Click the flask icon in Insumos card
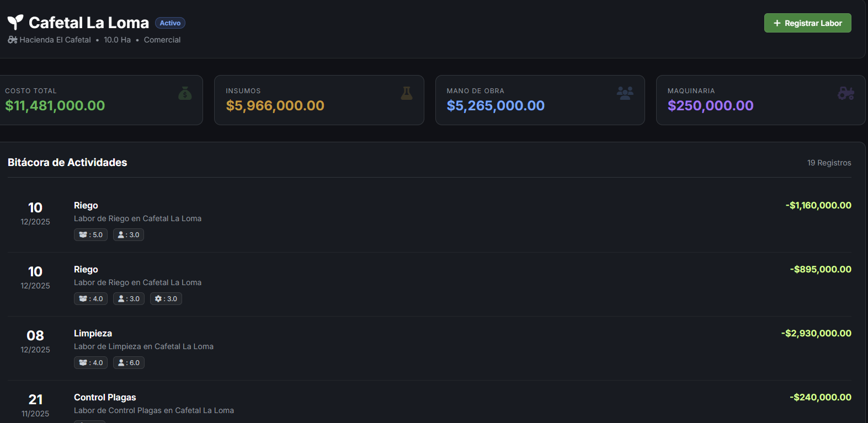The image size is (868, 423). pos(407,93)
